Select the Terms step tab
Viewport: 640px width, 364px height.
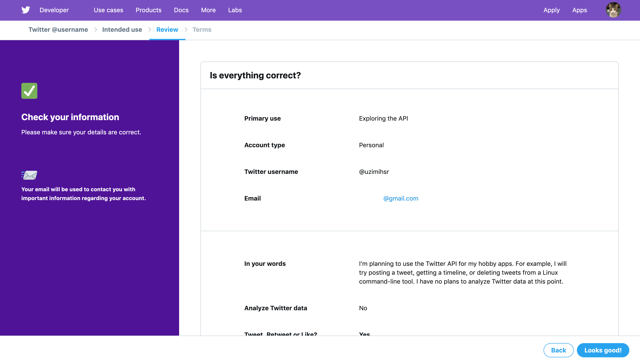pyautogui.click(x=202, y=30)
